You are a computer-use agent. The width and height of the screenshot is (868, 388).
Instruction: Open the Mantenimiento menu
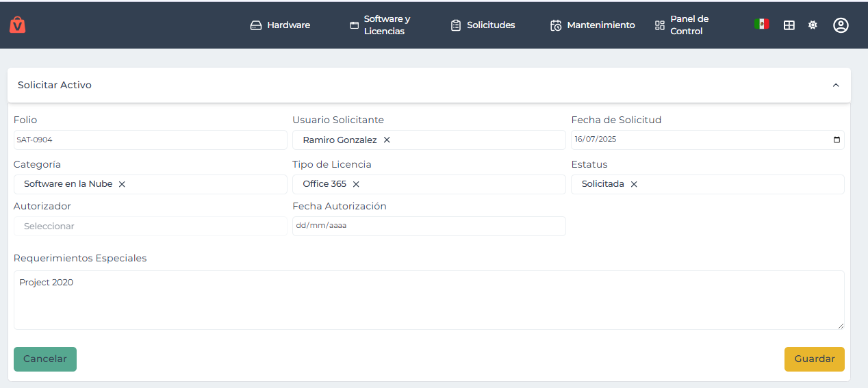click(593, 25)
